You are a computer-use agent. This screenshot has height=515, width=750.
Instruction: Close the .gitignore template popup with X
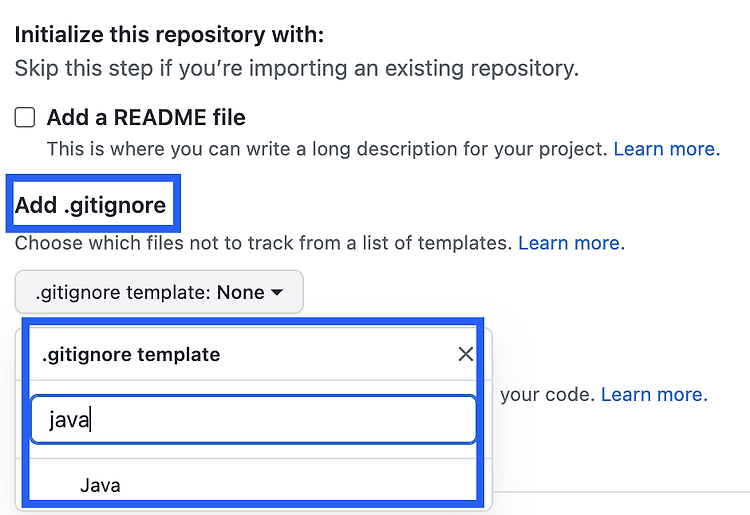tap(465, 354)
